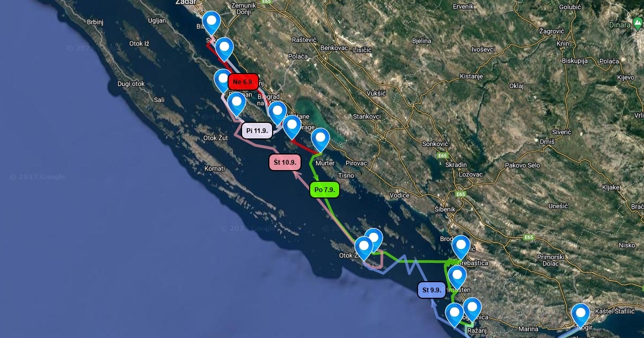Open the red Ne 6.9. route label
Viewport: 644px width, 338px height.
click(x=243, y=82)
